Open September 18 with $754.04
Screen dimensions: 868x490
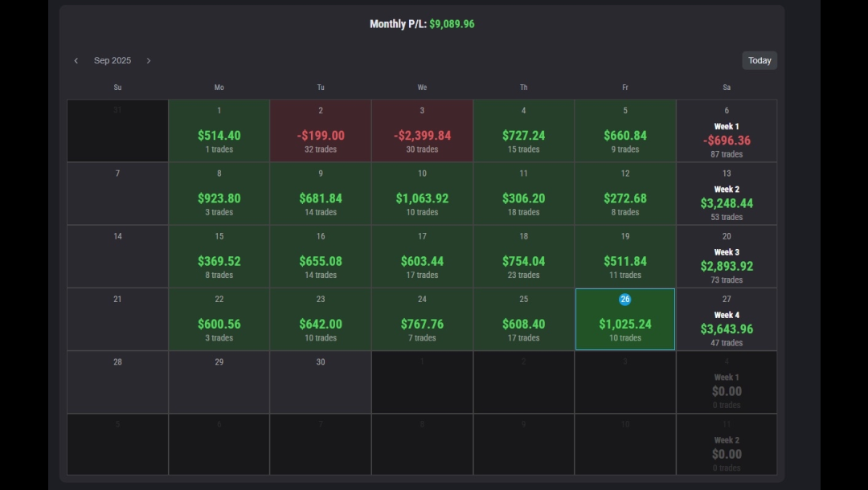point(524,256)
